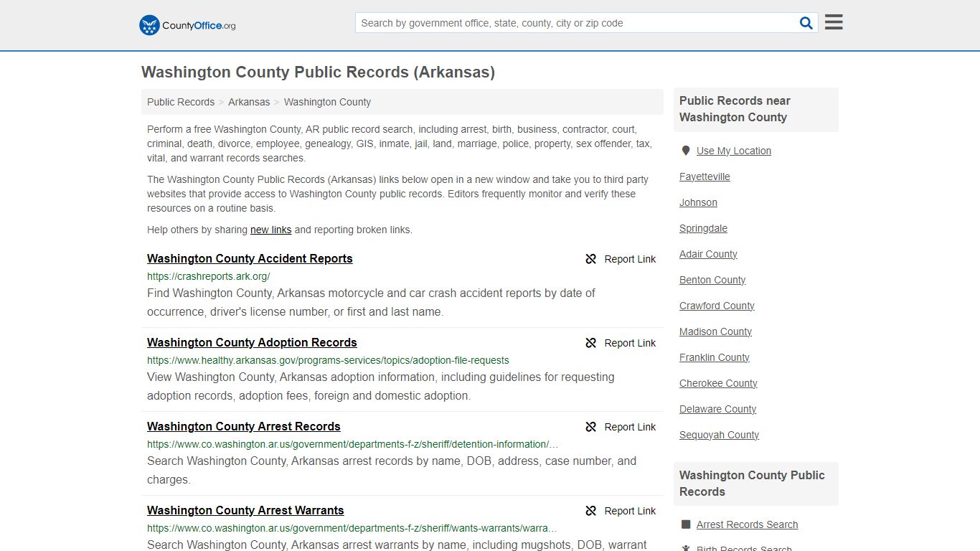Image resolution: width=980 pixels, height=551 pixels.
Task: Visit sheriff wants-warrants URL
Action: point(352,528)
